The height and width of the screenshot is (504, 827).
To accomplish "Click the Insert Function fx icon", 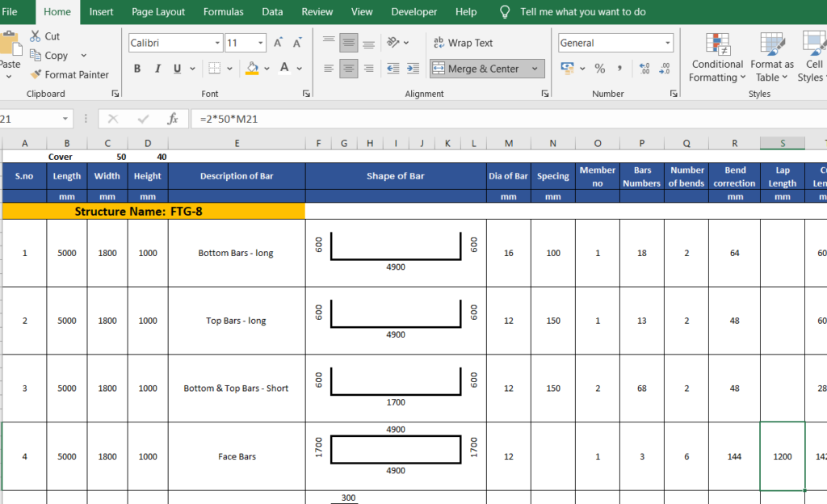I will click(x=173, y=119).
